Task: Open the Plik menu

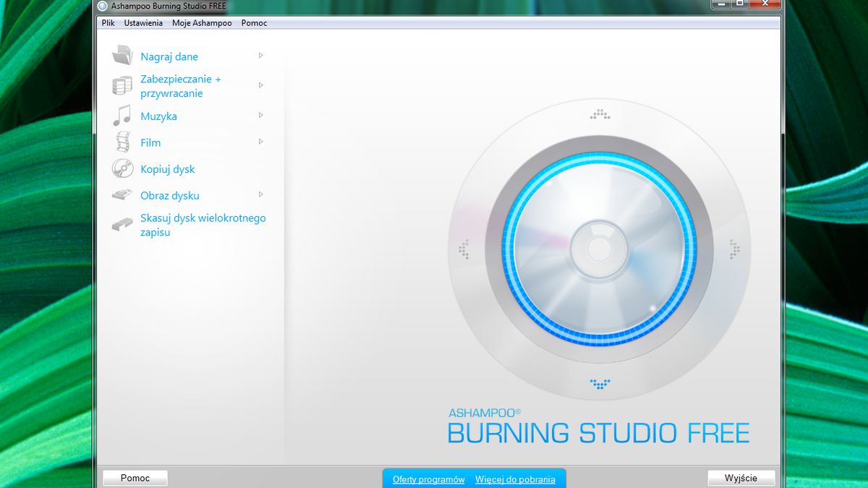Action: (x=109, y=23)
